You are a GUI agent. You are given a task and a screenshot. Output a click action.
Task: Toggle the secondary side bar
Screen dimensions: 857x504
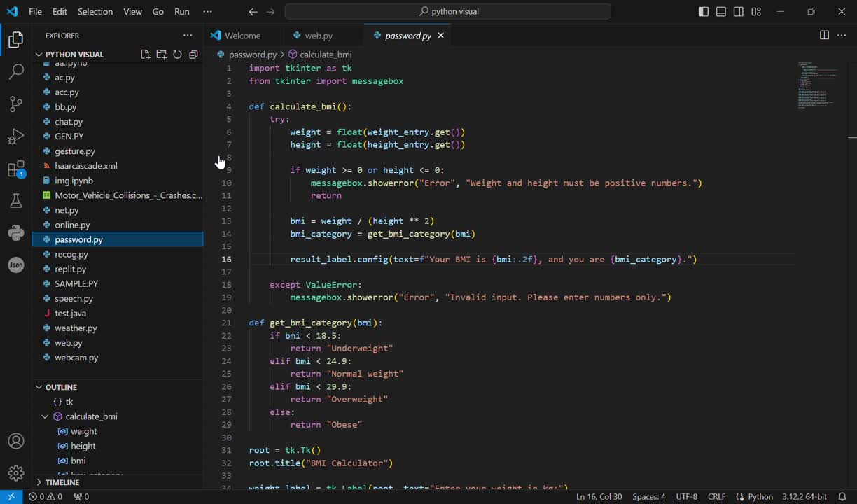[739, 12]
